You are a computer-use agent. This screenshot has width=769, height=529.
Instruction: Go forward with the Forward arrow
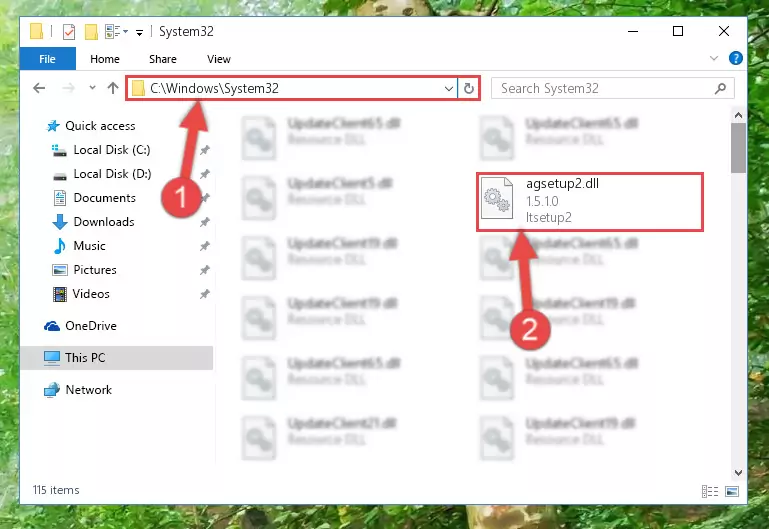(68, 88)
